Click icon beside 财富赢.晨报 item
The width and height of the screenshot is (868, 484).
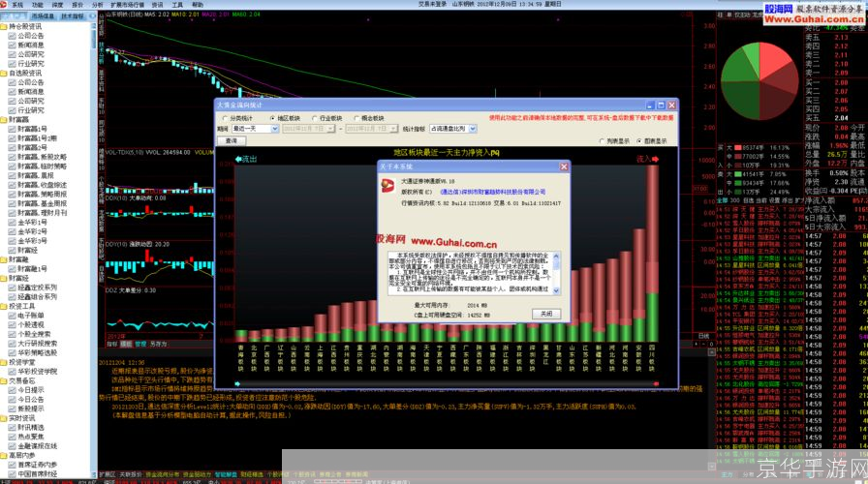click(13, 175)
